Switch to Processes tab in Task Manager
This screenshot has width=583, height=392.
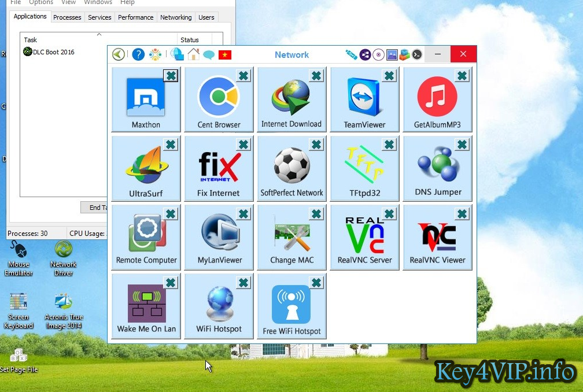click(x=67, y=17)
